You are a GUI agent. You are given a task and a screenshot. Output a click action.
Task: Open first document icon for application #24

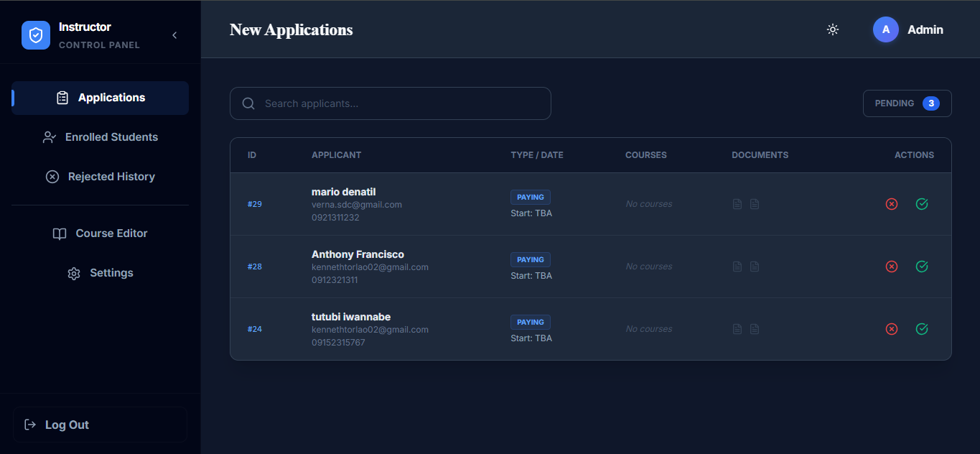737,329
